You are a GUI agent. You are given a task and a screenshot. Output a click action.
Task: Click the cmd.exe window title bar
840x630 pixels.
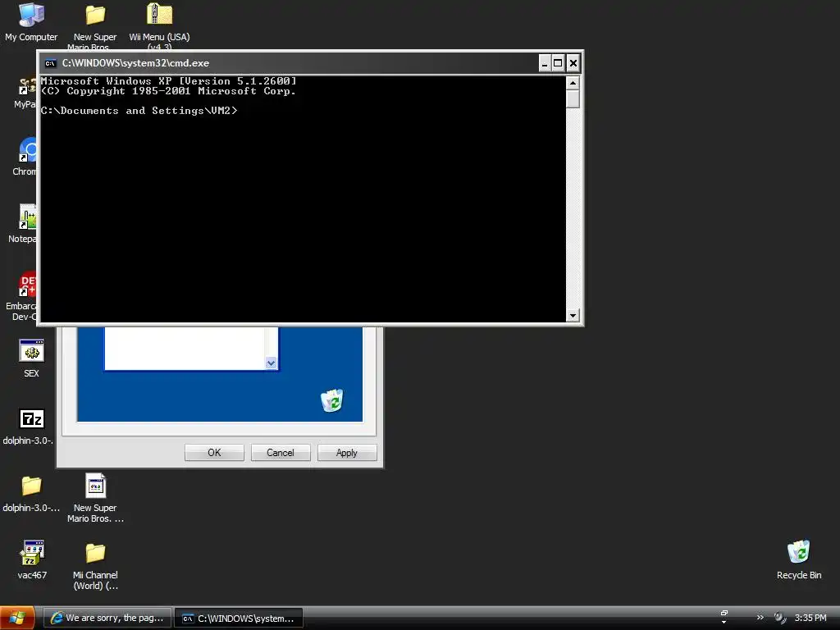pos(290,63)
